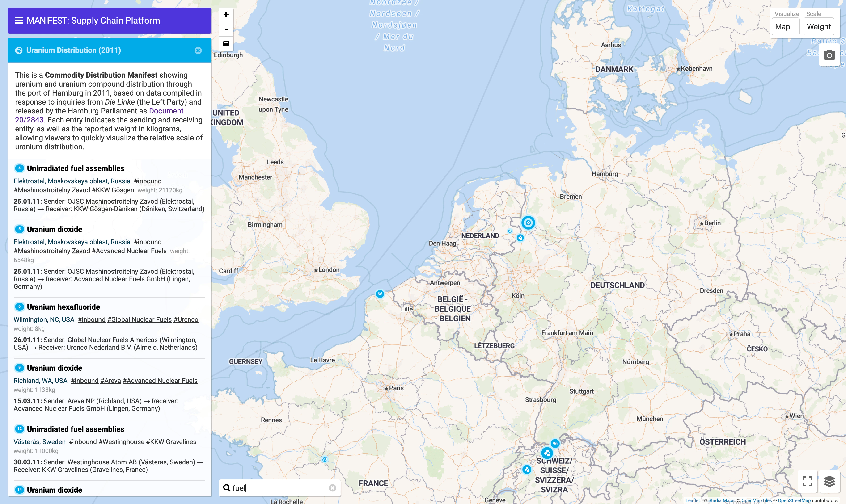846x504 pixels.
Task: Click the globe icon beside Uranium Distribution title
Action: click(19, 50)
